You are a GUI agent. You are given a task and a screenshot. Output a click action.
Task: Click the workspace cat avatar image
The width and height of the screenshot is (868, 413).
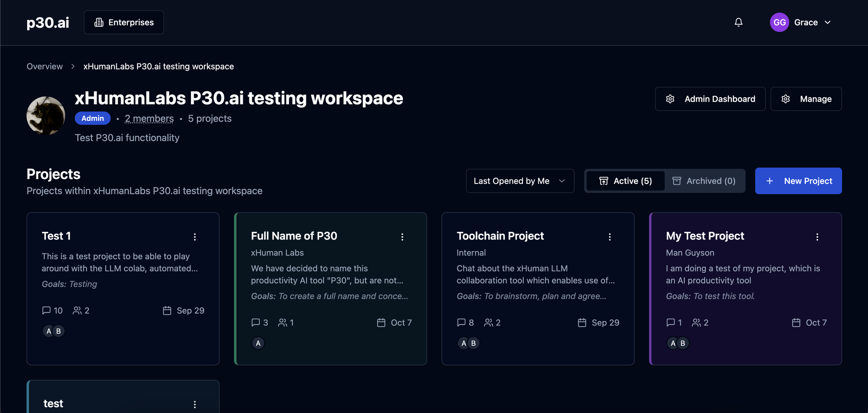click(46, 115)
